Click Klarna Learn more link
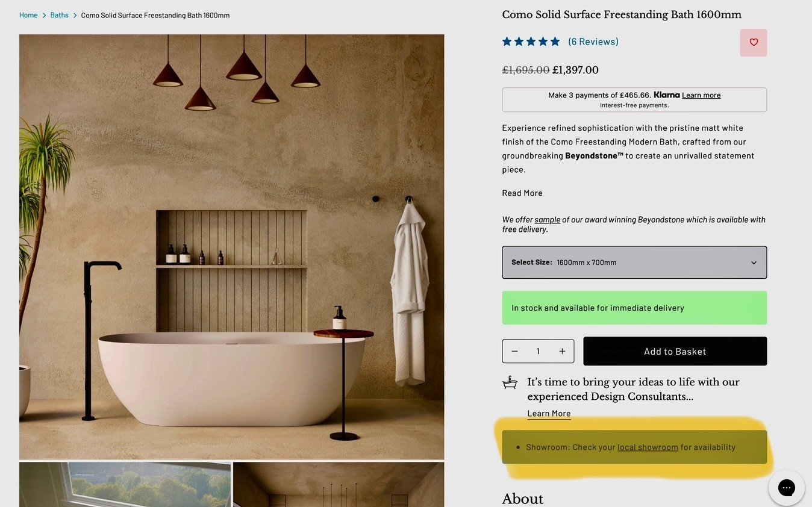This screenshot has height=507, width=812. click(x=701, y=95)
